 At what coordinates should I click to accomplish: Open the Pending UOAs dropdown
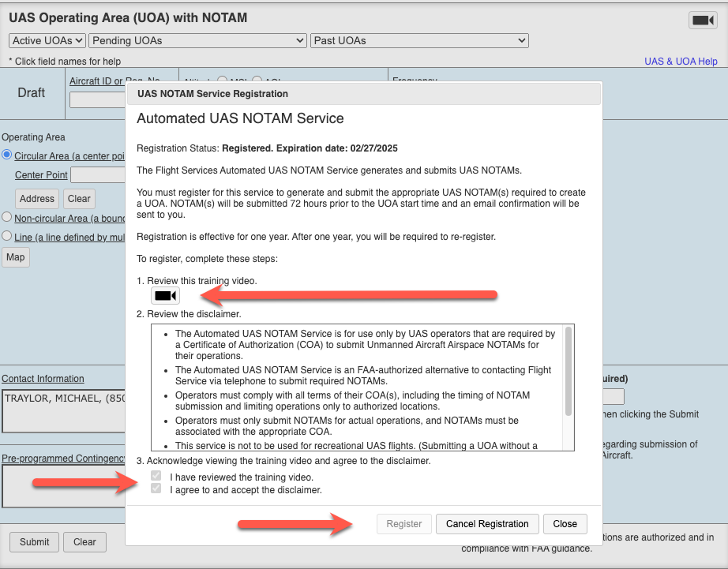click(197, 41)
